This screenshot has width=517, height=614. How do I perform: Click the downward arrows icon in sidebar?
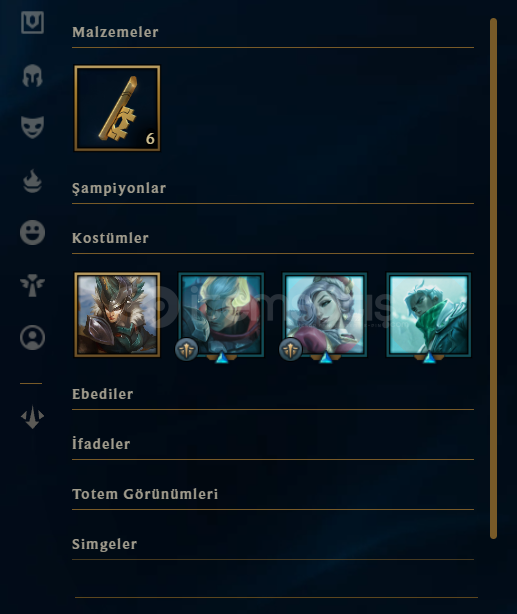coord(32,417)
